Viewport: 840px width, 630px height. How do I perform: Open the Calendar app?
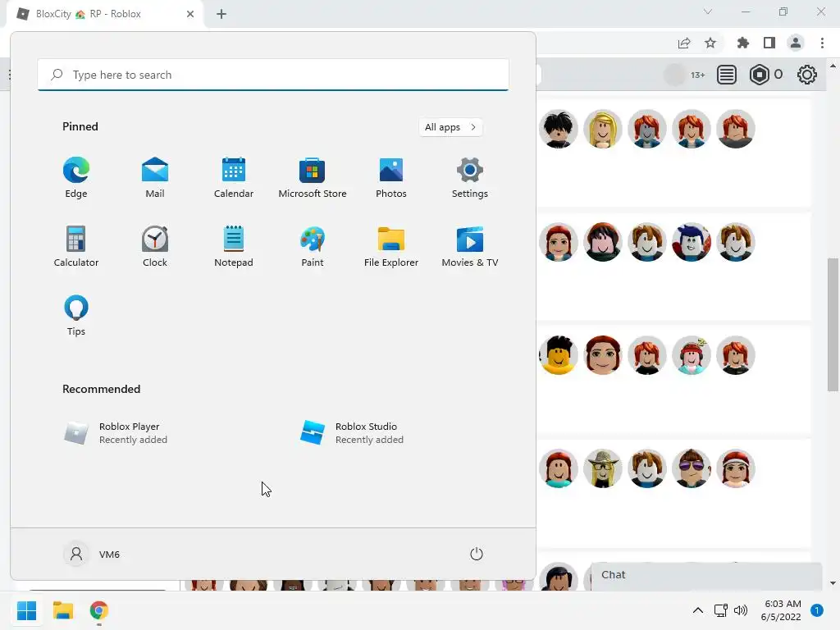click(234, 178)
